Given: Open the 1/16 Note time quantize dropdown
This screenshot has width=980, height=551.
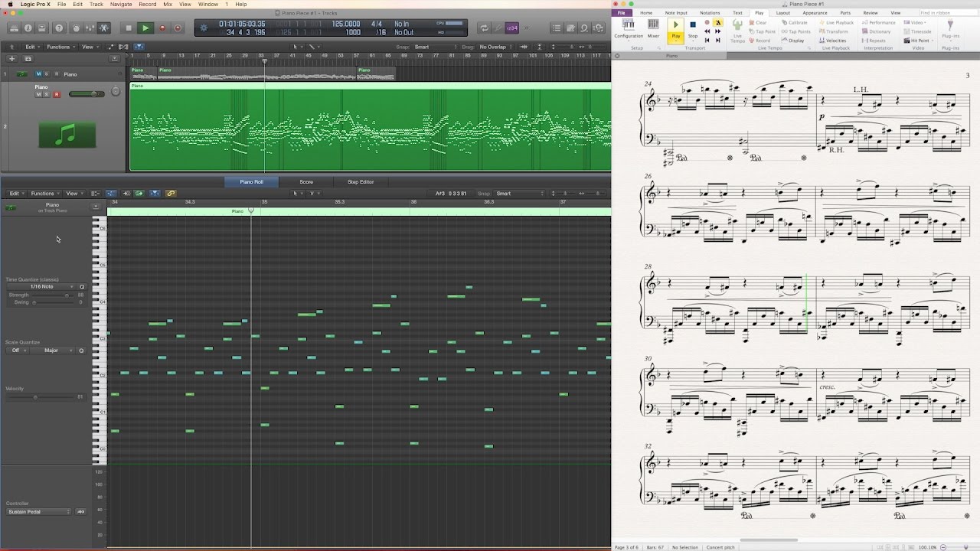Looking at the screenshot, I should click(x=41, y=287).
